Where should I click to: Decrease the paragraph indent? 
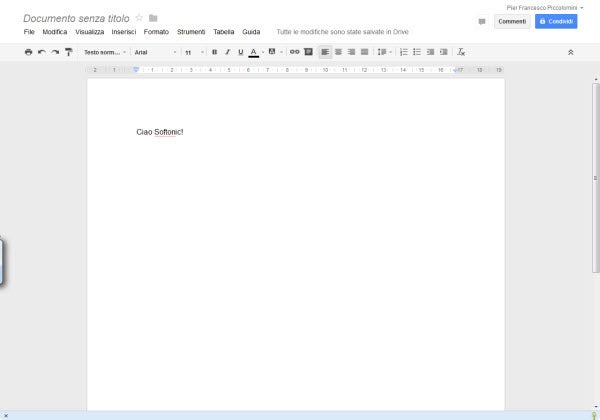[430, 52]
